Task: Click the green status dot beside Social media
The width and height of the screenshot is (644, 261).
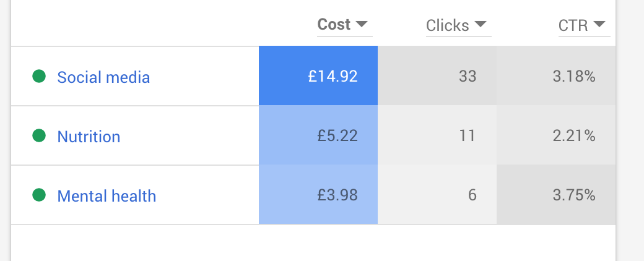Action: tap(39, 76)
